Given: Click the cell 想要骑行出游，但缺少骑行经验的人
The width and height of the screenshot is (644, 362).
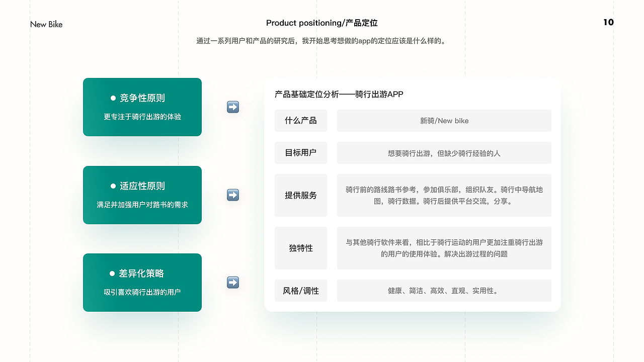Looking at the screenshot, I should [444, 153].
